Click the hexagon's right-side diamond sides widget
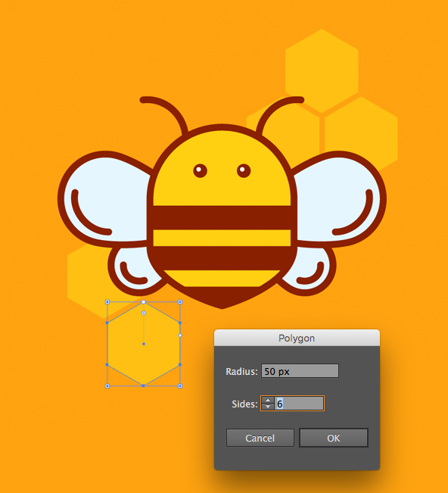The image size is (448, 493). [180, 335]
